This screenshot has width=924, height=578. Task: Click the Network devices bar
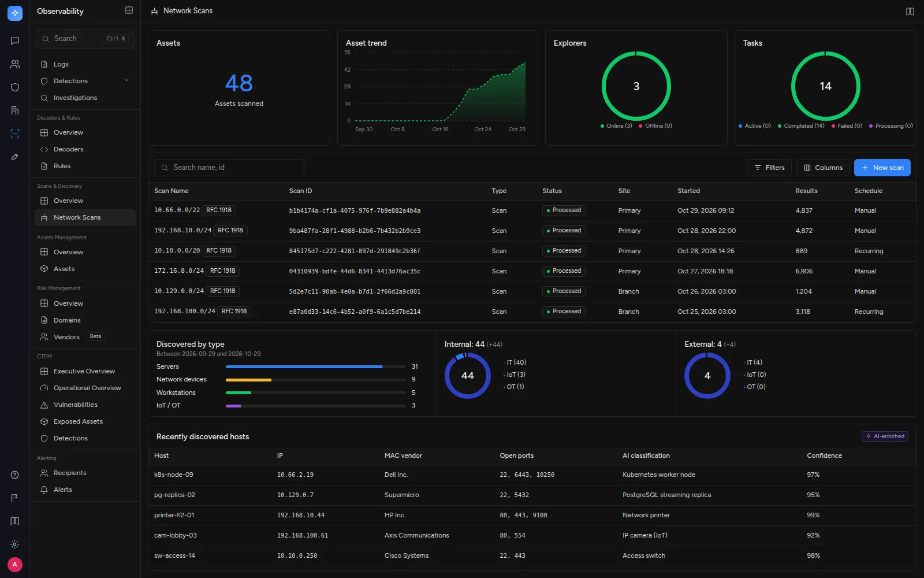[x=315, y=380]
